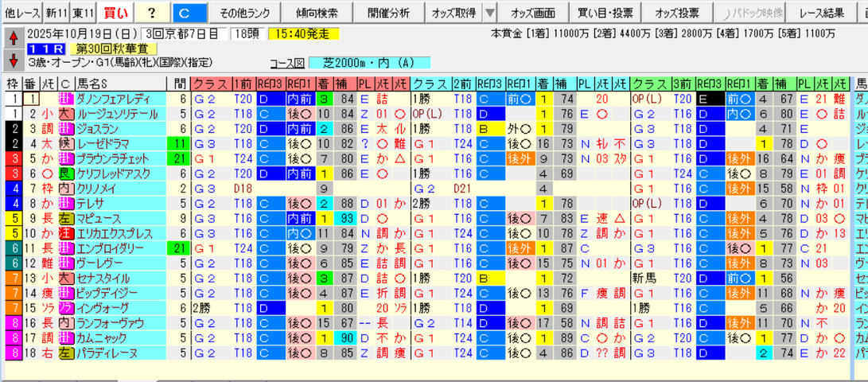Select horse インヴォーグ
The width and height of the screenshot is (868, 382).
click(x=121, y=308)
